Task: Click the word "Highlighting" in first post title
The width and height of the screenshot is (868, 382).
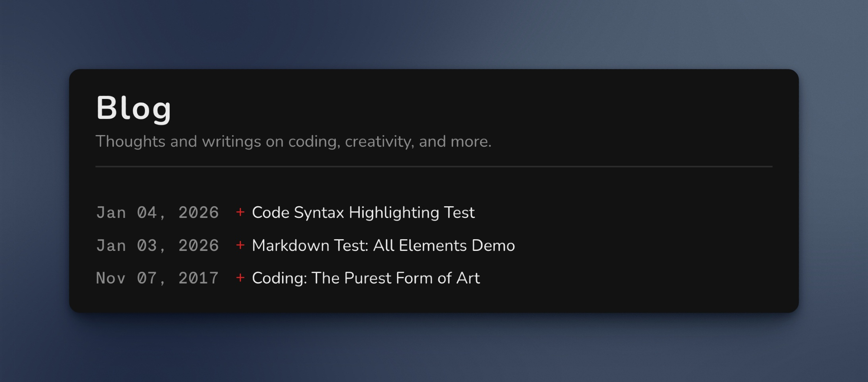Action: pyautogui.click(x=394, y=213)
